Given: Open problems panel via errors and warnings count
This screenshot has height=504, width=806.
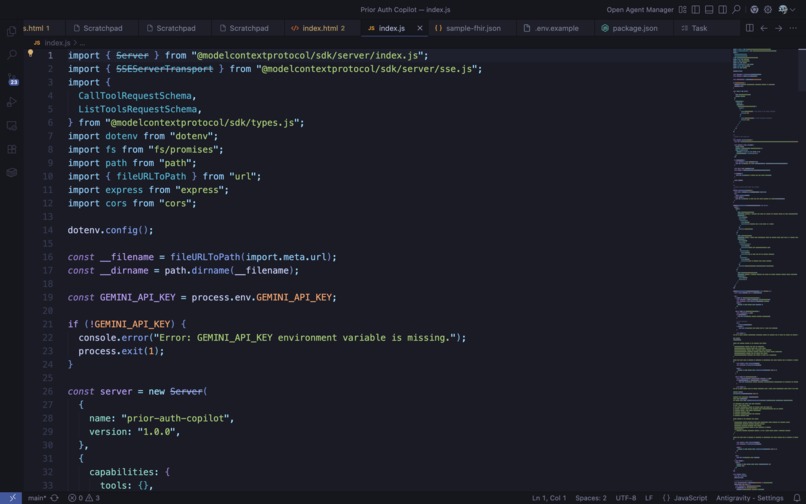Looking at the screenshot, I should pos(84,498).
